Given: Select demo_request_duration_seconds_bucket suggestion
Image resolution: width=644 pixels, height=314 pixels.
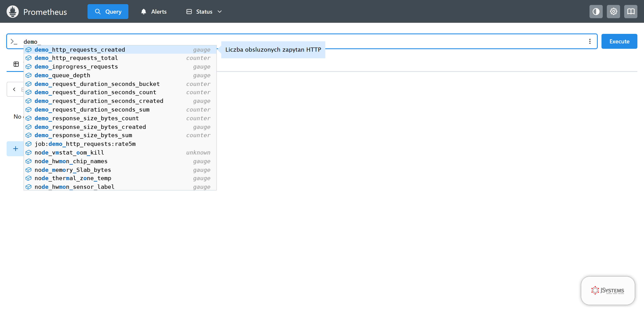Looking at the screenshot, I should [x=120, y=84].
